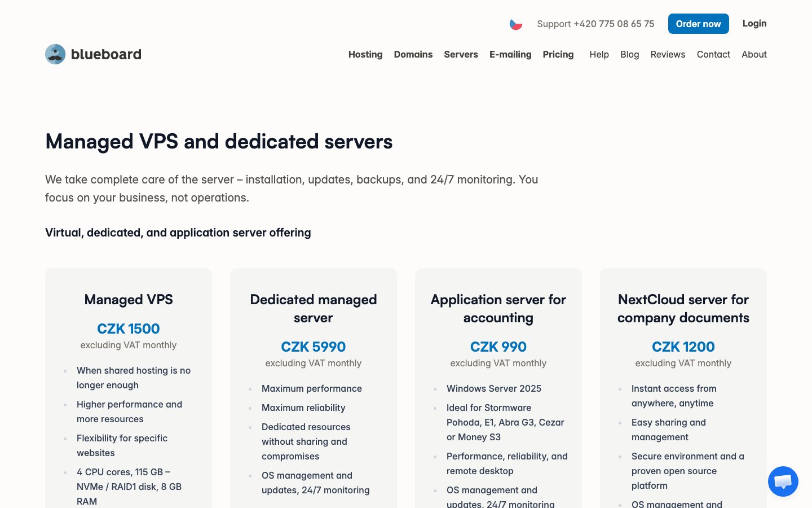
Task: Click the Maximum reliability list item
Action: coord(303,408)
